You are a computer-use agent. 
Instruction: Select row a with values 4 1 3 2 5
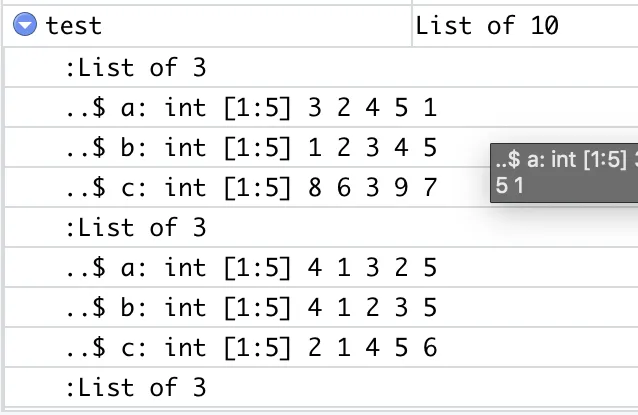pos(321,267)
